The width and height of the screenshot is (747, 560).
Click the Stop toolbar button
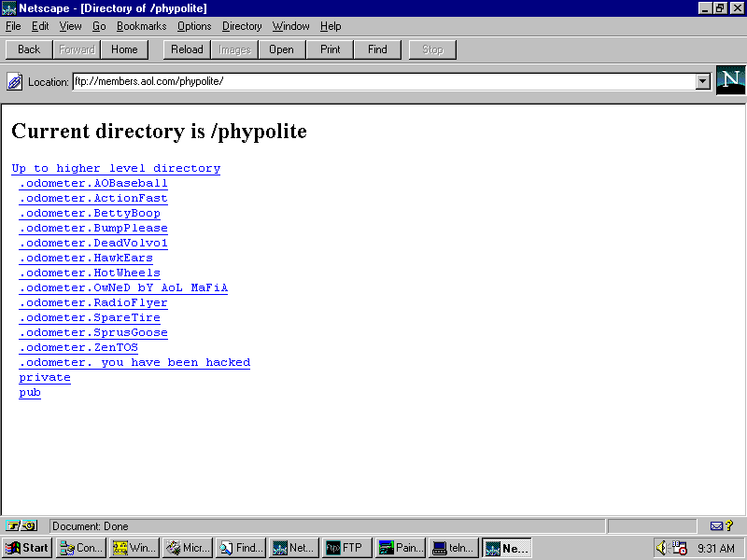(432, 49)
